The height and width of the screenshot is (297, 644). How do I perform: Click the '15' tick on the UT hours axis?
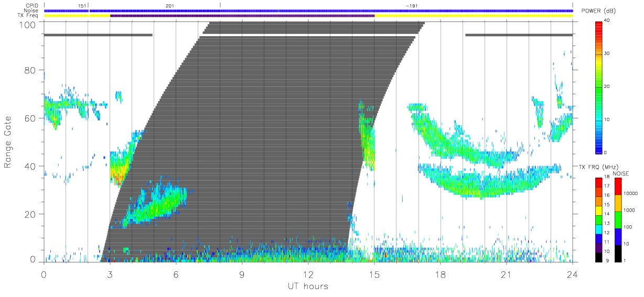(x=374, y=274)
